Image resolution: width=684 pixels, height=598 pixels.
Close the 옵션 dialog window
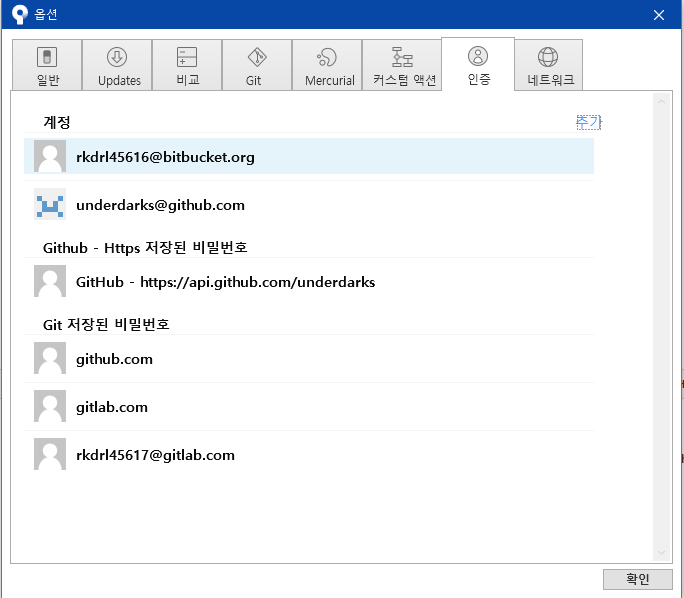pos(659,15)
